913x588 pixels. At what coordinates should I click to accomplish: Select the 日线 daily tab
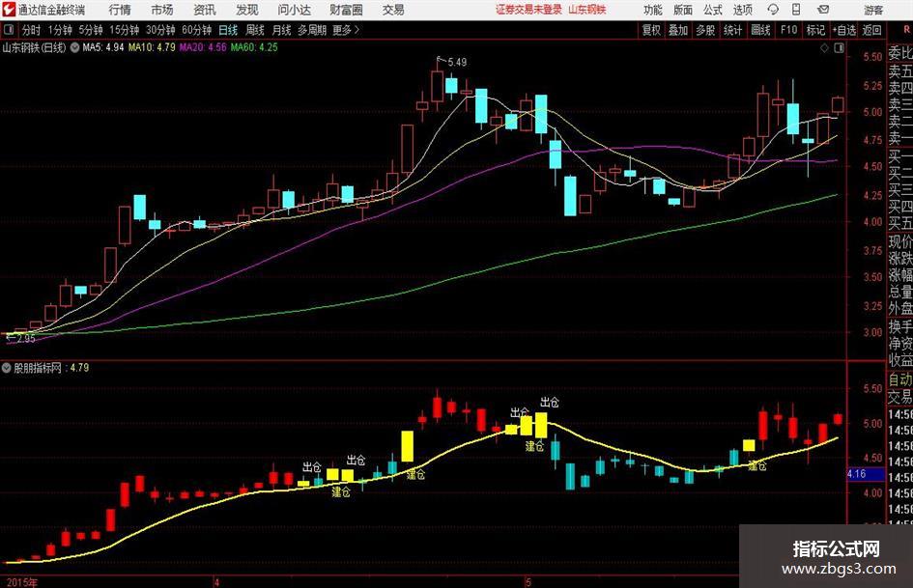(228, 30)
